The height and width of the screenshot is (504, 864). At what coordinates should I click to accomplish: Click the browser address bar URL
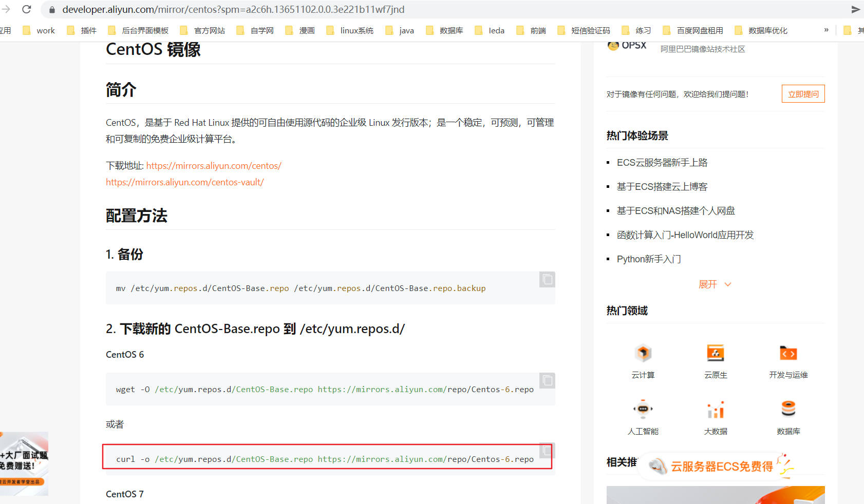click(233, 9)
